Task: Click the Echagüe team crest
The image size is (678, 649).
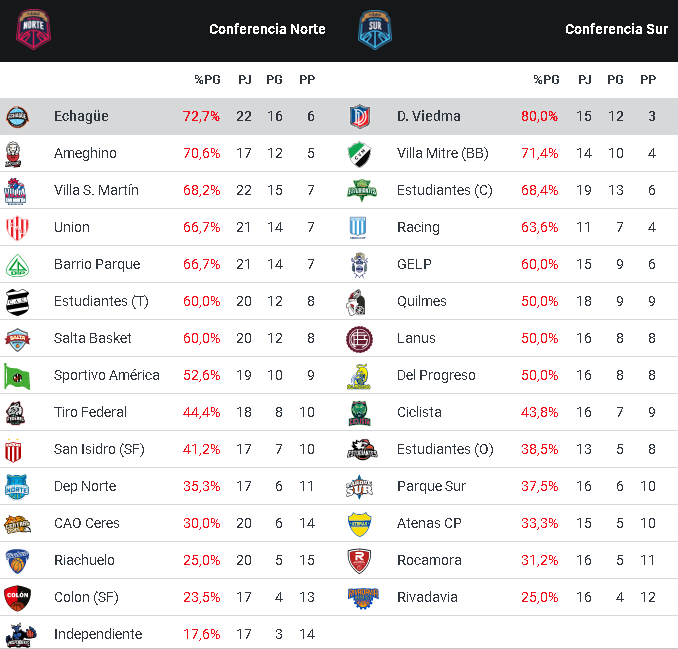Action: (17, 116)
